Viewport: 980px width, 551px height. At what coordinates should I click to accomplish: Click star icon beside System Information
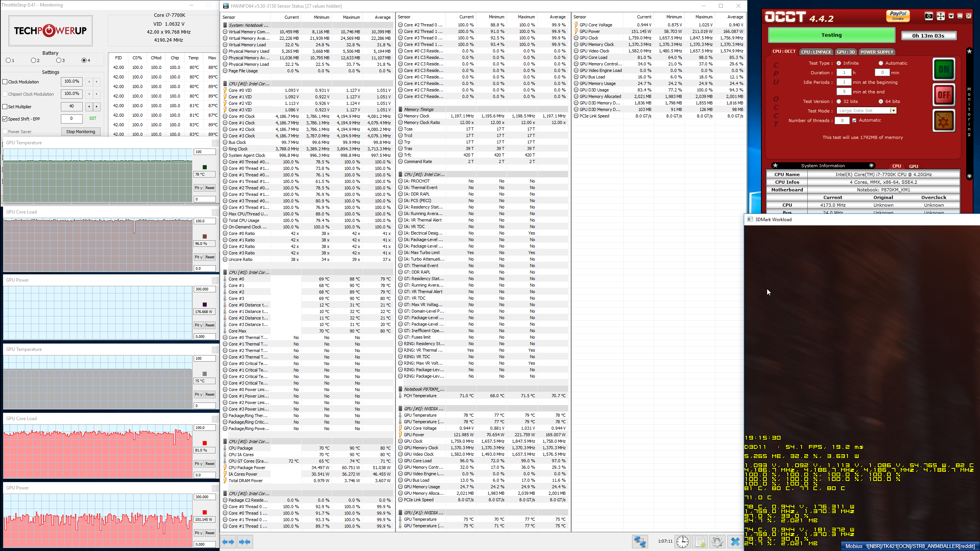(x=775, y=166)
